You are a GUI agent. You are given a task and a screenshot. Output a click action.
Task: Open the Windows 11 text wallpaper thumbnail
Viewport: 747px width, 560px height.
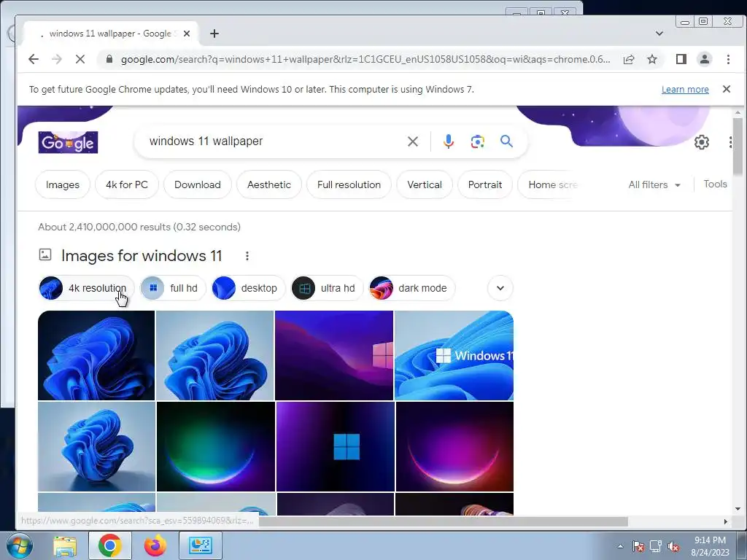(454, 355)
